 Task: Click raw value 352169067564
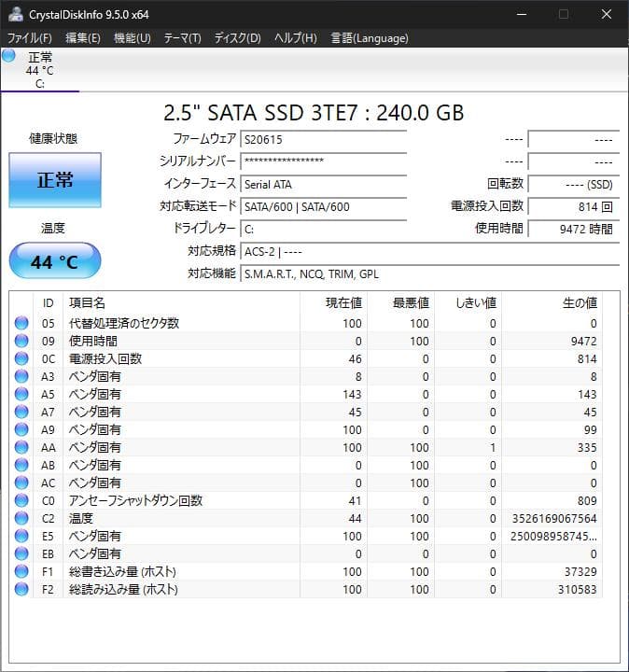click(554, 519)
